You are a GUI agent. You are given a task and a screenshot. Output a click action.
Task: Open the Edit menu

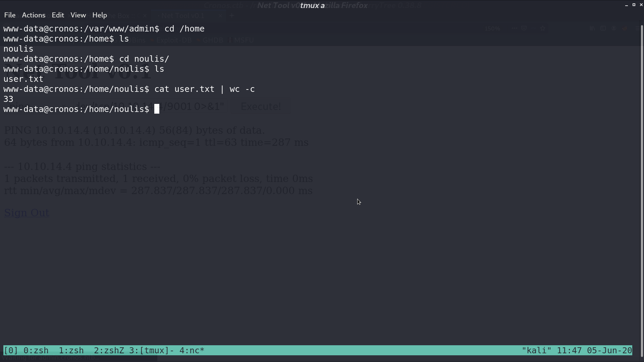58,15
